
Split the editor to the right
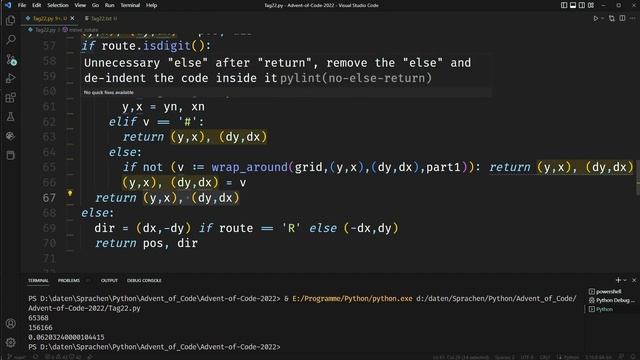[x=622, y=18]
